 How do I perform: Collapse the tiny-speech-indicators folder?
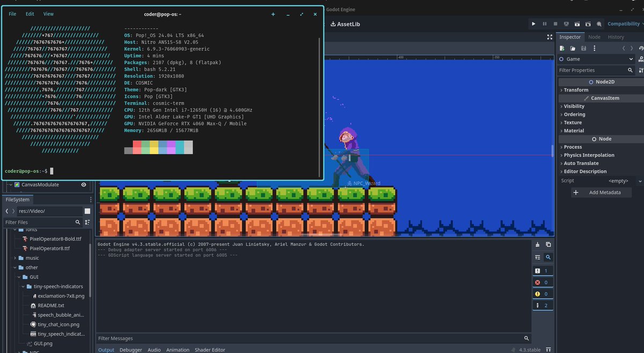24,286
